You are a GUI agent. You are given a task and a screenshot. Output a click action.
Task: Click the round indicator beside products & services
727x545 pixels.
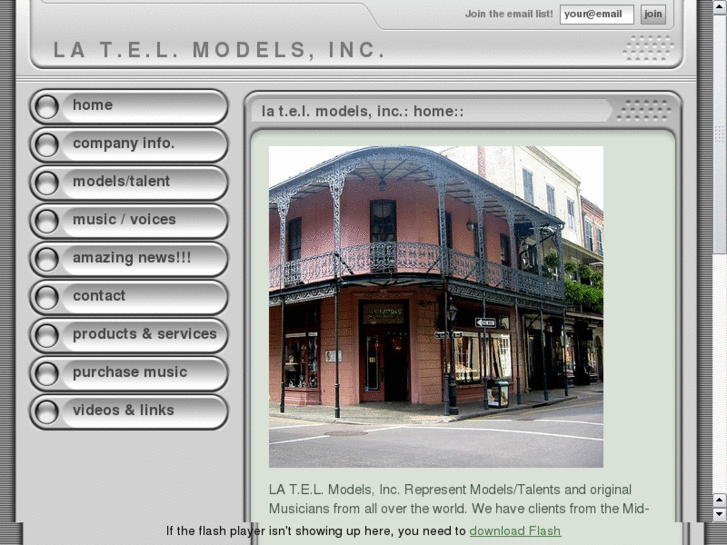click(x=47, y=335)
